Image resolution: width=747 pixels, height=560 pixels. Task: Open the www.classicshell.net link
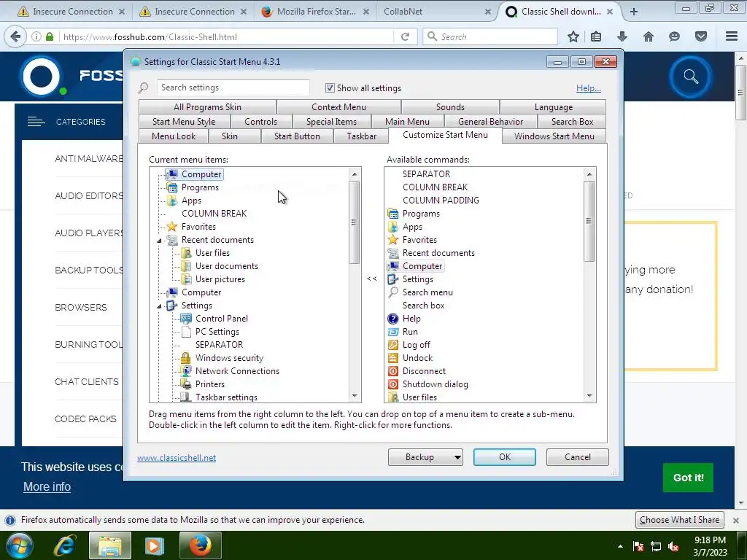177,458
